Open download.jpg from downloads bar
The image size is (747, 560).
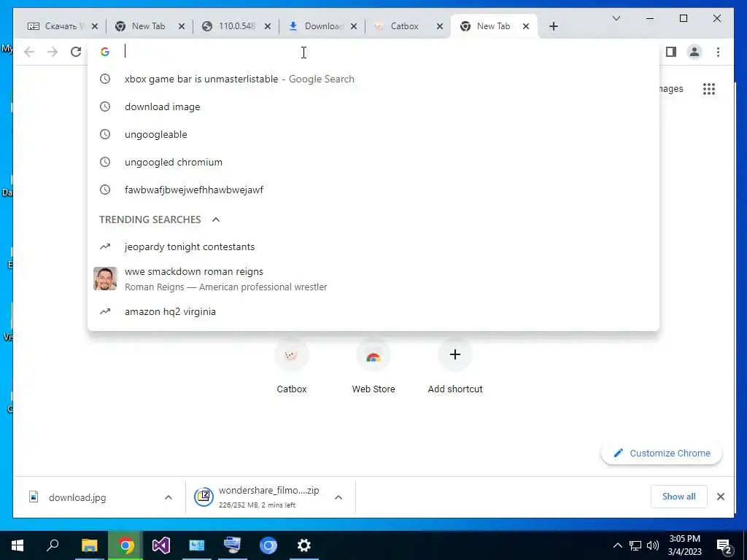coord(77,497)
